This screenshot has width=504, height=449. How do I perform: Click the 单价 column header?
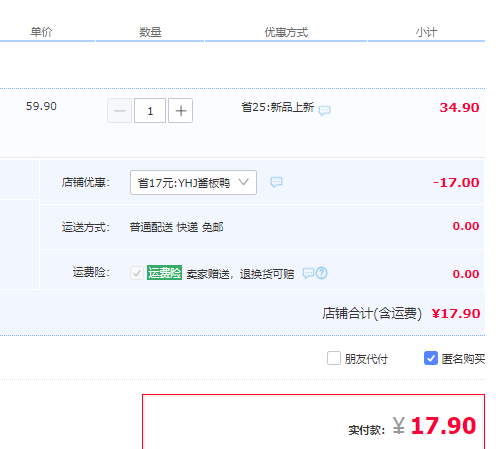(x=41, y=32)
